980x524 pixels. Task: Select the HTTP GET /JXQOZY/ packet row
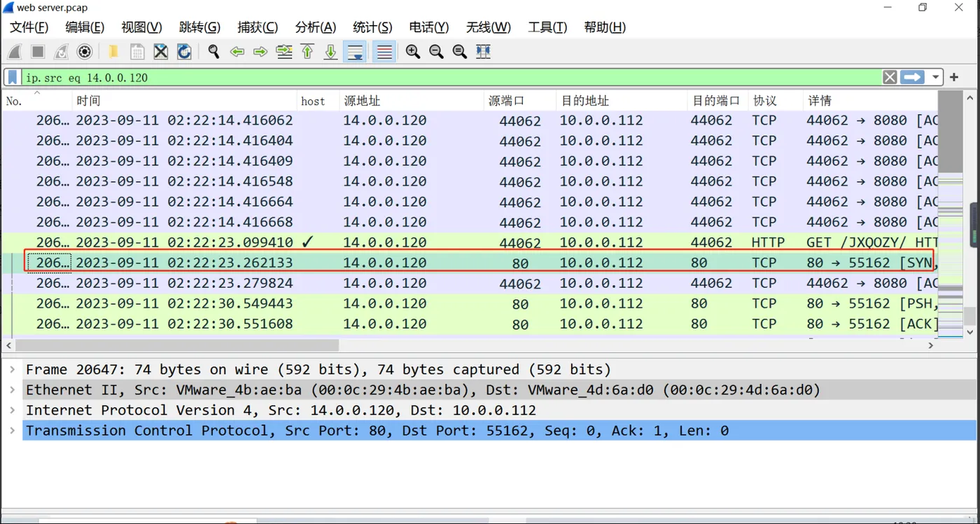pyautogui.click(x=470, y=242)
